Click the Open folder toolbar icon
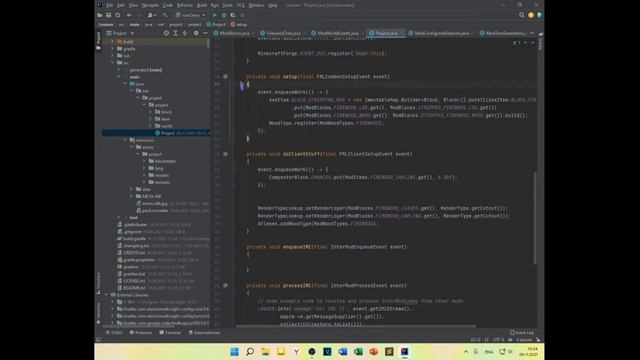The height and width of the screenshot is (360, 640). 100,15
